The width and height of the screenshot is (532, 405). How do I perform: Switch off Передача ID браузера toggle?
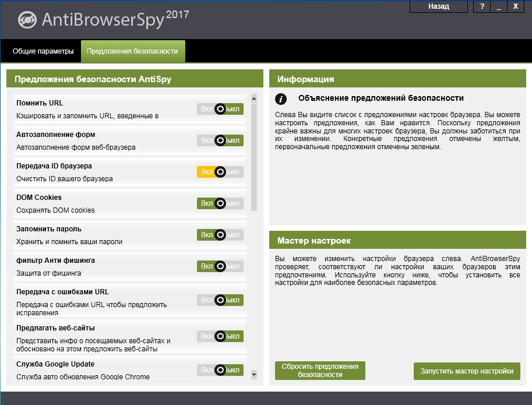pyautogui.click(x=220, y=172)
